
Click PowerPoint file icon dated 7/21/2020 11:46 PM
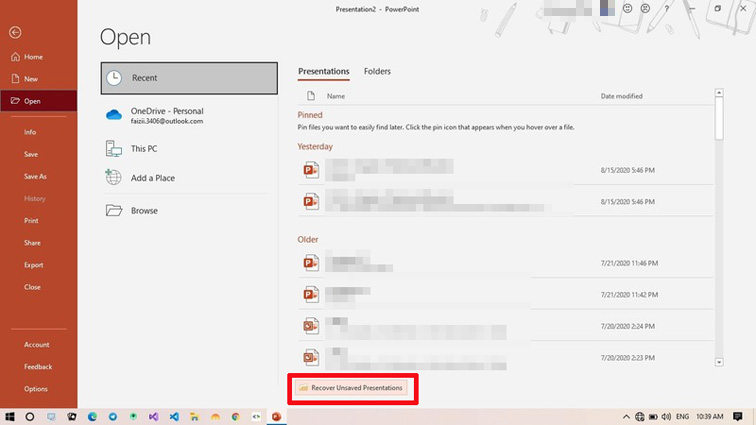click(x=311, y=263)
